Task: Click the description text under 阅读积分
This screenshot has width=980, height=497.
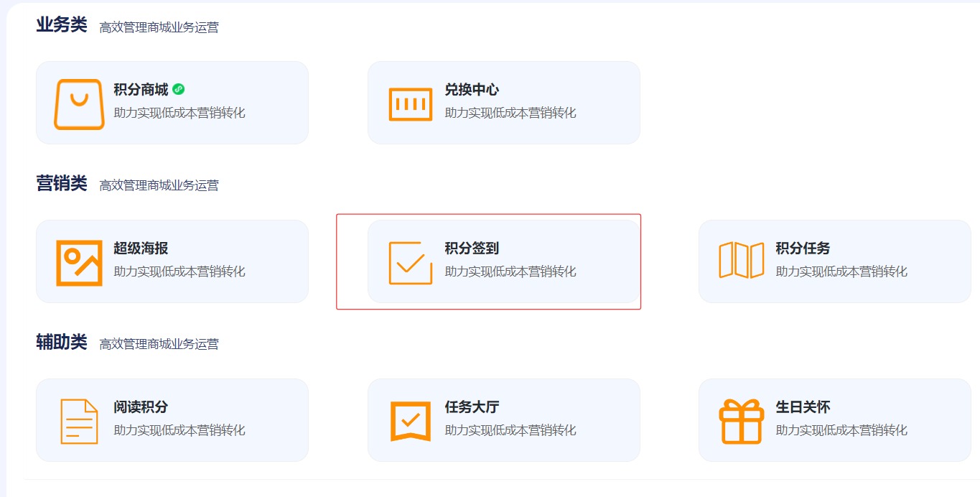Action: [x=179, y=430]
